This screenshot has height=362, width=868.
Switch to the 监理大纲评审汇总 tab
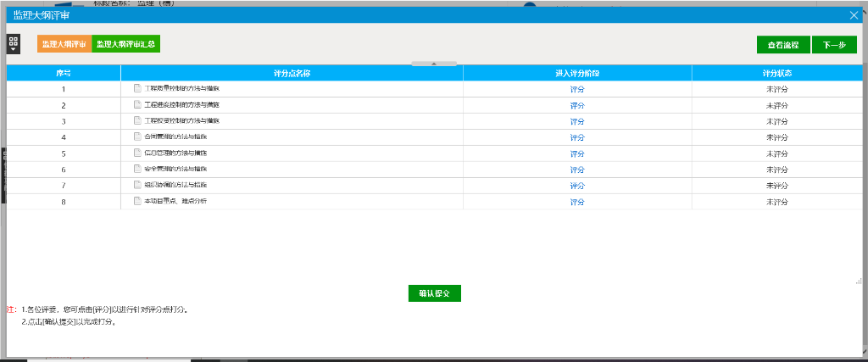click(125, 44)
